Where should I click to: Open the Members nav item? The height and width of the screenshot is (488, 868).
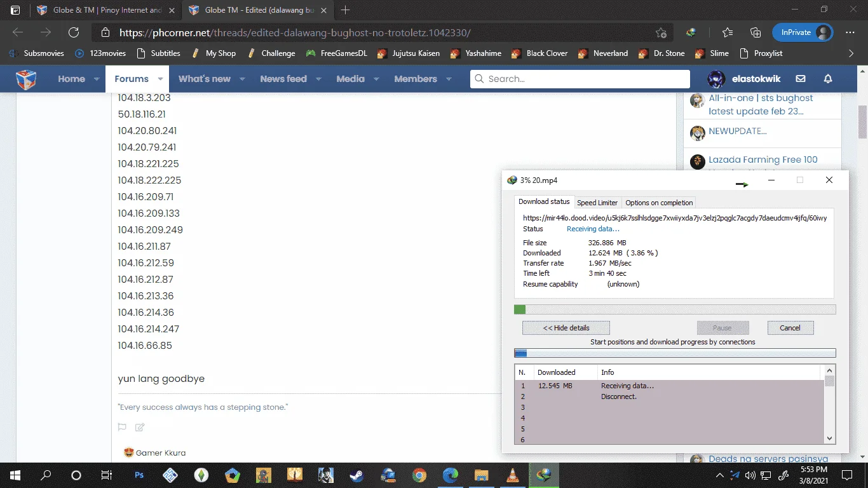click(x=416, y=79)
